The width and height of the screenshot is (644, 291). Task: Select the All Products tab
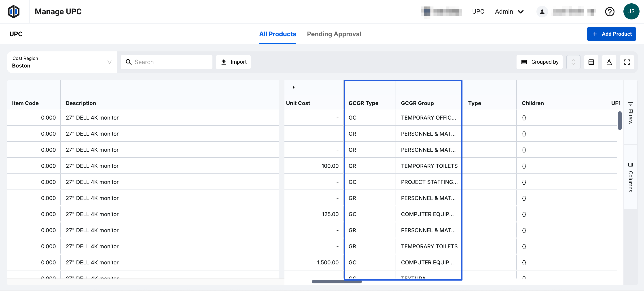277,34
